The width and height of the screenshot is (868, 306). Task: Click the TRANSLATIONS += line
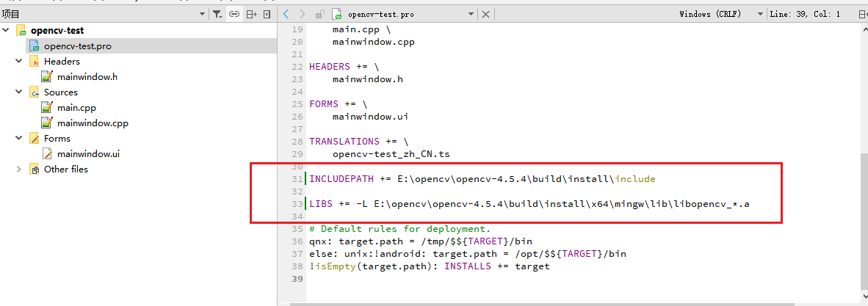point(358,141)
